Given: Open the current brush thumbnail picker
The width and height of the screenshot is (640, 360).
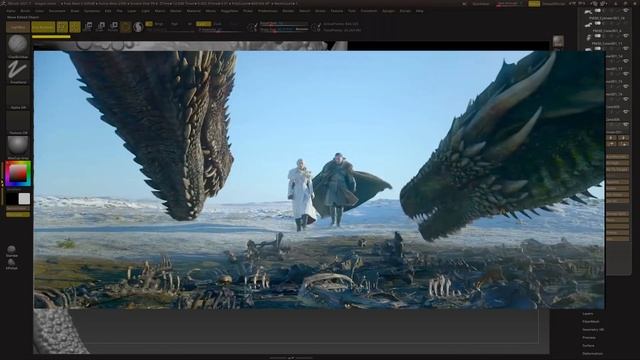Looking at the screenshot, I should pos(18,44).
